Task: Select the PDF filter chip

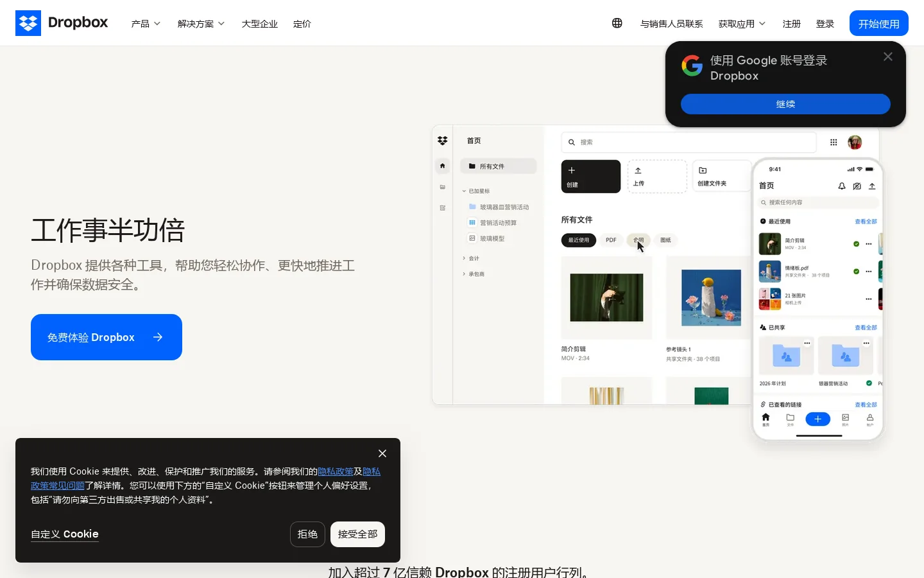Action: (611, 240)
